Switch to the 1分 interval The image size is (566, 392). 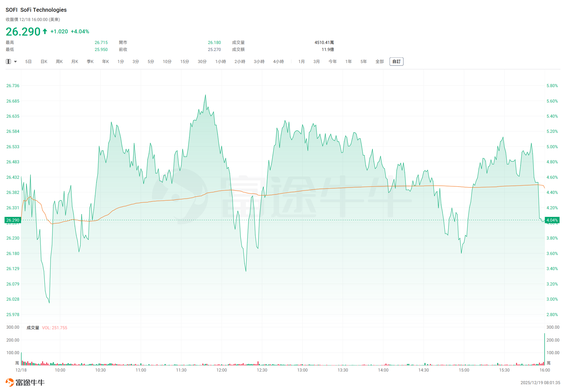(121, 61)
